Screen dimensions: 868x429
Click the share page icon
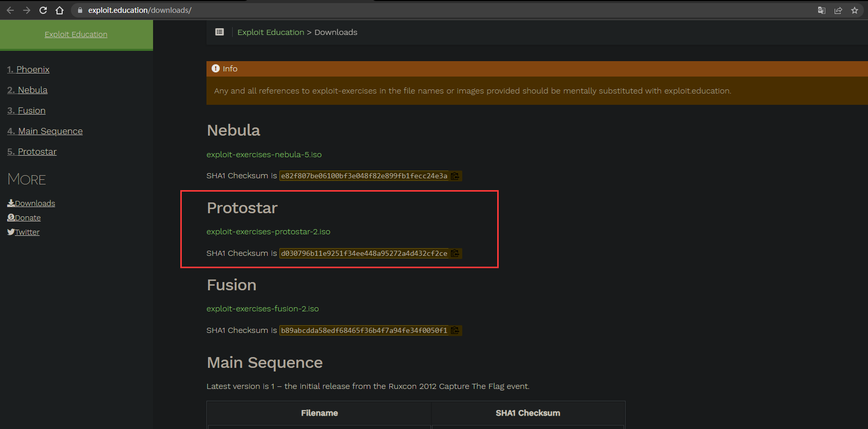point(838,10)
